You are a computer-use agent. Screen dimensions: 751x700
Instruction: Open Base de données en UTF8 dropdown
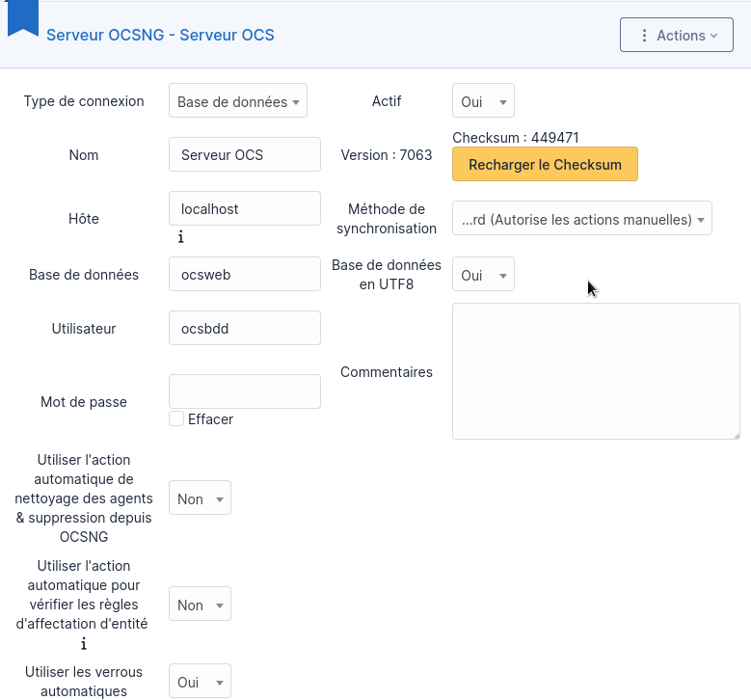483,275
